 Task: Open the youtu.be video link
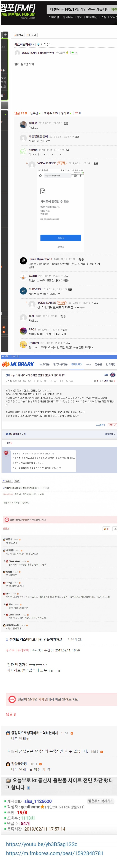click(42, 844)
